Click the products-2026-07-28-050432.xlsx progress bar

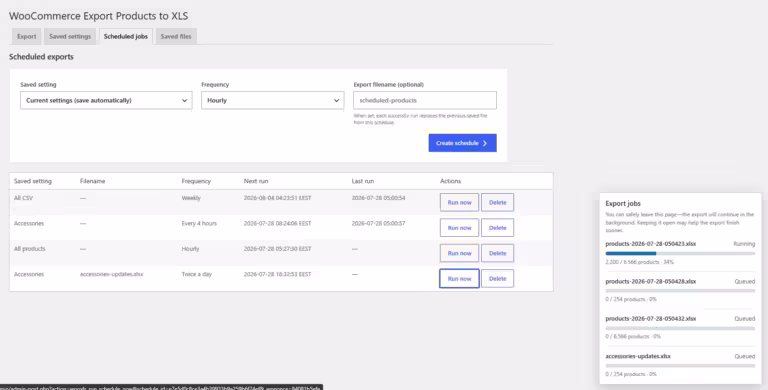[680, 328]
